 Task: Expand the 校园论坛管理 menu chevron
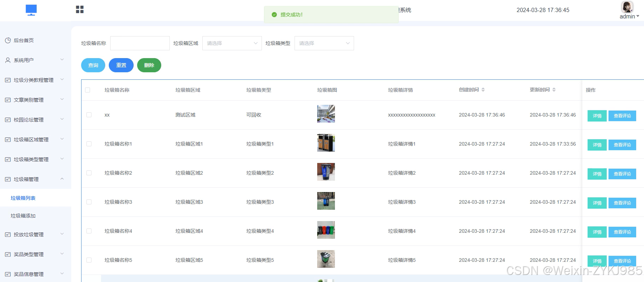tap(62, 119)
